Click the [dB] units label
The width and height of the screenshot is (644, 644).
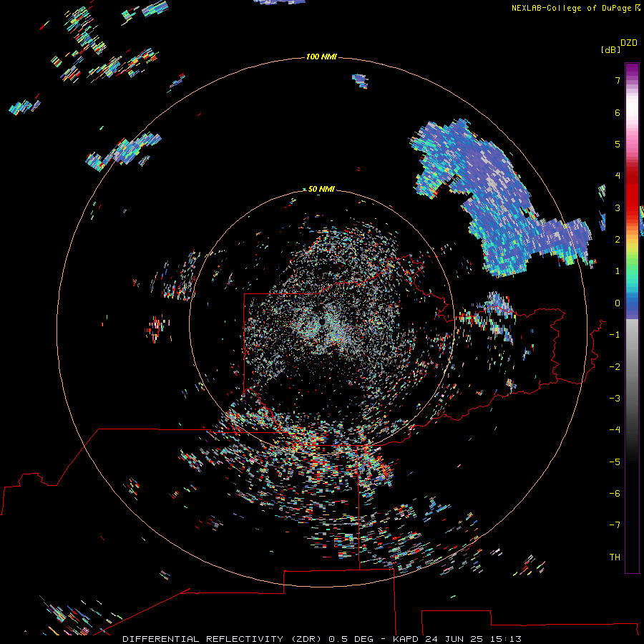(x=610, y=50)
